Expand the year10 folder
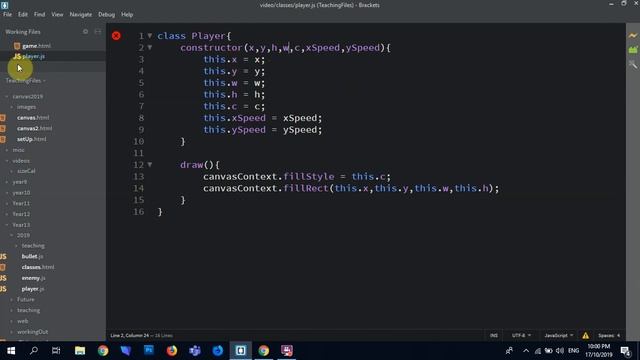 [x=7, y=193]
